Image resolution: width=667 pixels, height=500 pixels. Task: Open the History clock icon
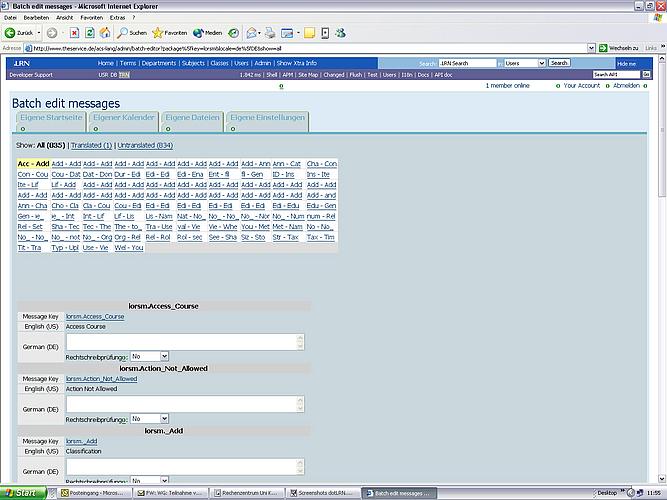click(233, 33)
